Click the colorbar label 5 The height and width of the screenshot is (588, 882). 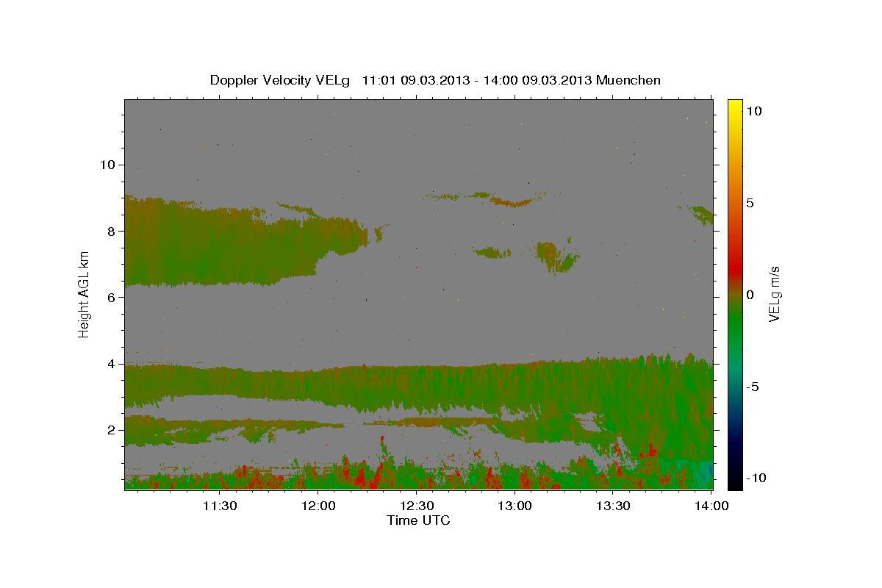(x=750, y=202)
